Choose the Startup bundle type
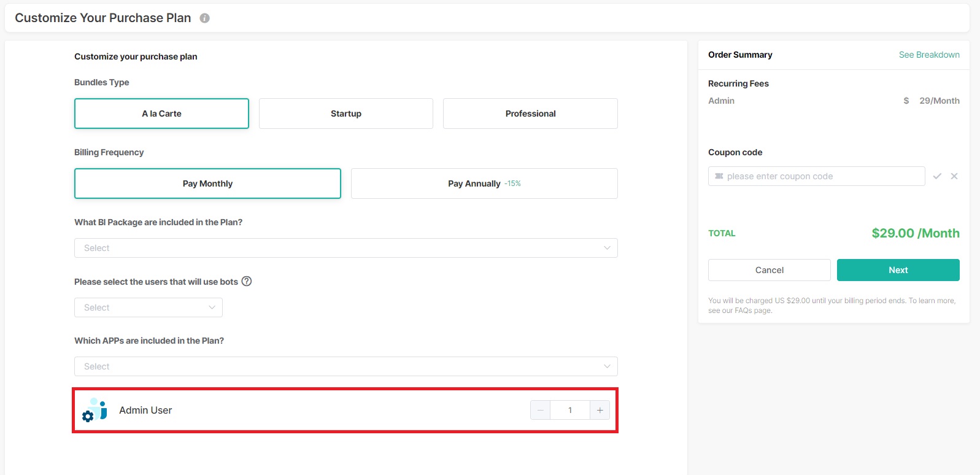Viewport: 980px width, 475px height. [x=345, y=114]
